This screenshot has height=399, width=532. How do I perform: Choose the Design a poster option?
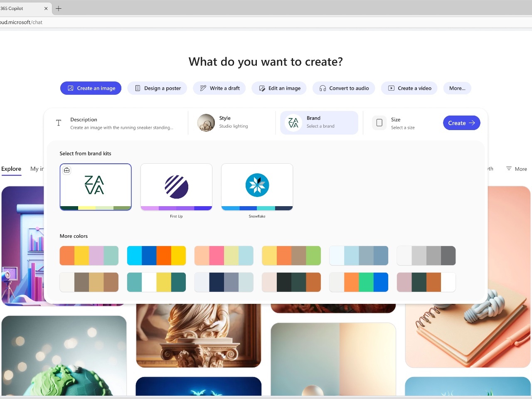click(x=157, y=88)
